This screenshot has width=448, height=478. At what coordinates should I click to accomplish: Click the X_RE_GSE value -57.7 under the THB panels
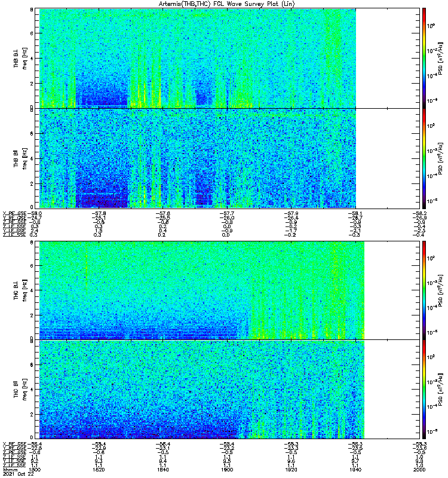click(227, 214)
